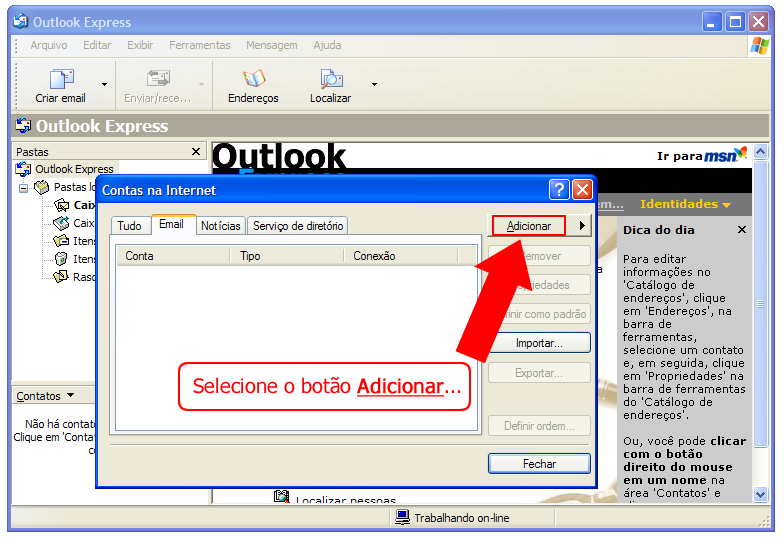This screenshot has height=539, width=784.
Task: Click the Importar... button
Action: (539, 343)
